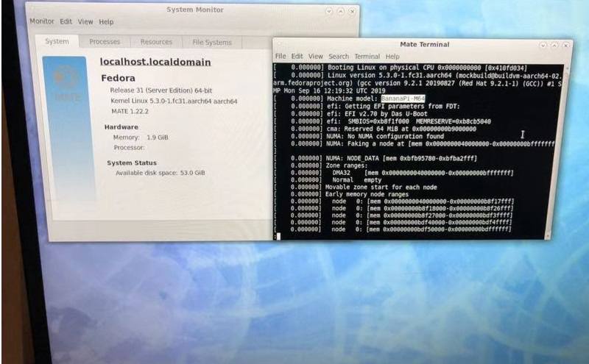Click the terminal prompt cursor at bottom

click(278, 236)
